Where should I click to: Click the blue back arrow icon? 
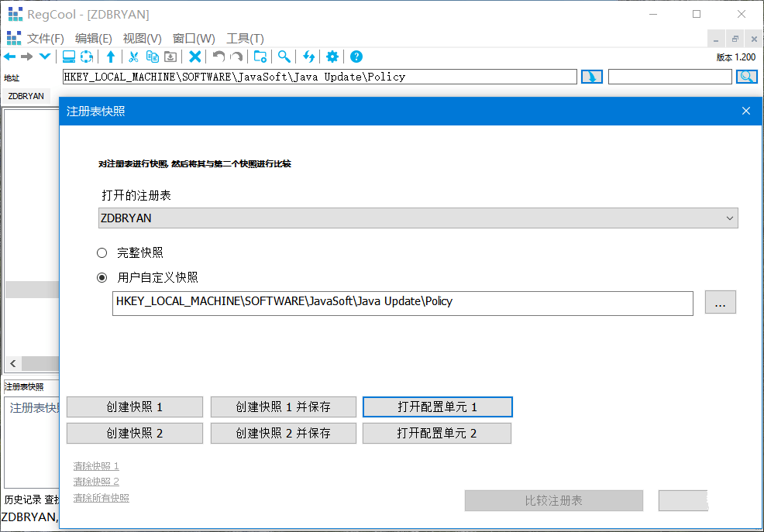(x=10, y=57)
